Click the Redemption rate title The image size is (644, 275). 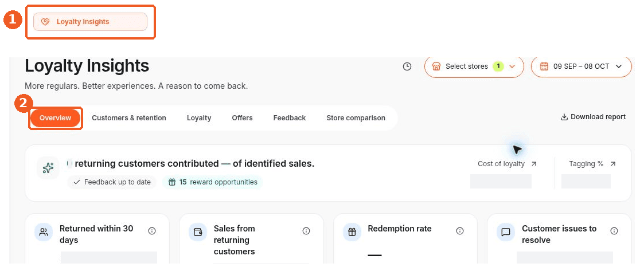click(400, 229)
